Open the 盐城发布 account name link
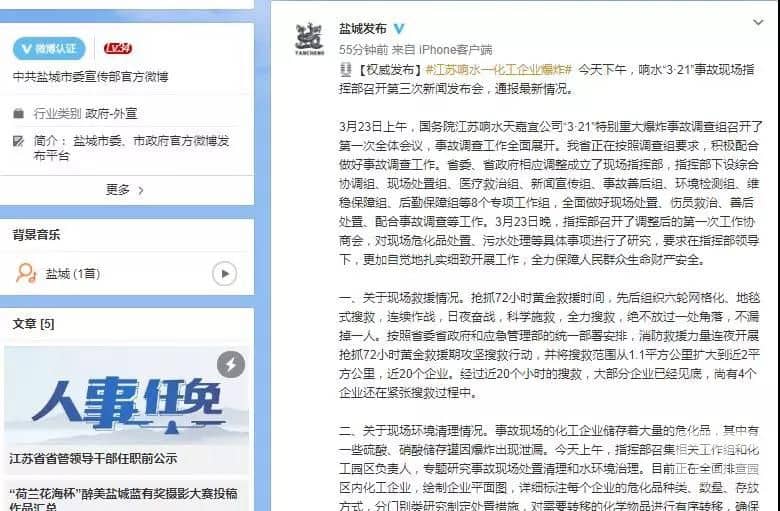The image size is (780, 511). coord(363,29)
